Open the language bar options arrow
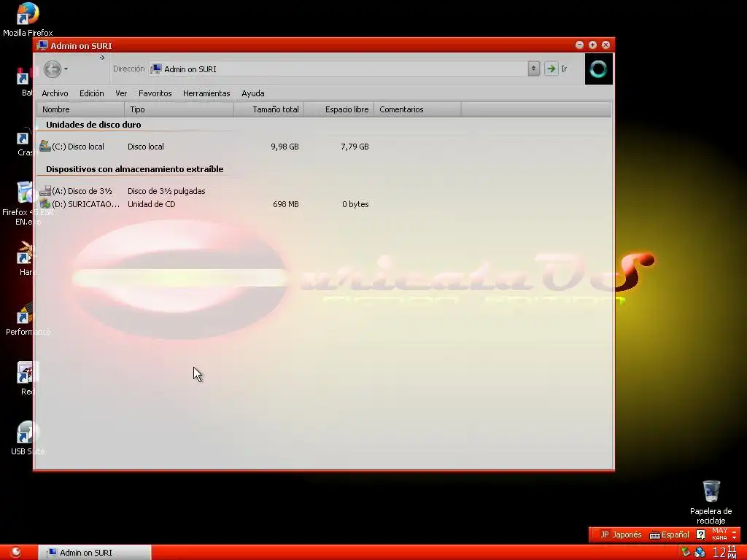 coord(734,537)
